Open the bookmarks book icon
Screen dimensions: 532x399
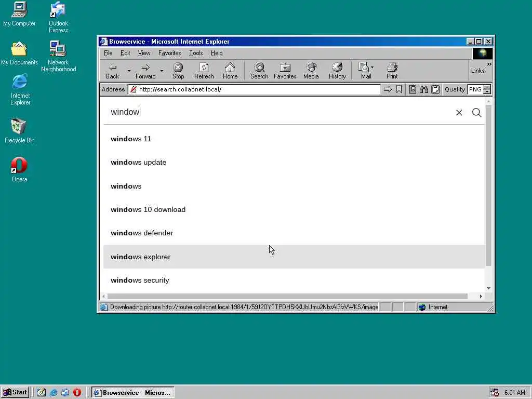point(413,89)
